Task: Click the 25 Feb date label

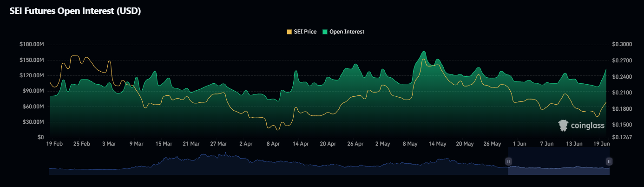Action: pos(82,144)
